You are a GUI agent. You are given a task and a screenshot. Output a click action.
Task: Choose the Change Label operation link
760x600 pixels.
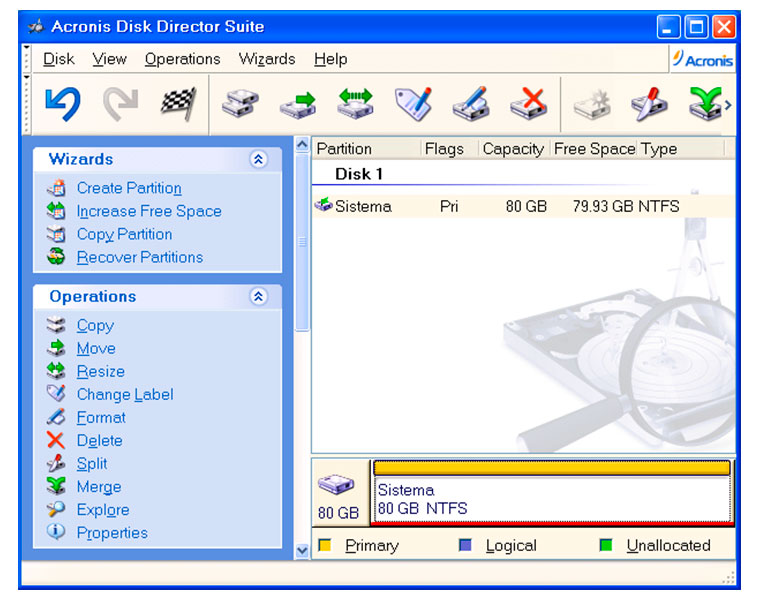pos(125,395)
